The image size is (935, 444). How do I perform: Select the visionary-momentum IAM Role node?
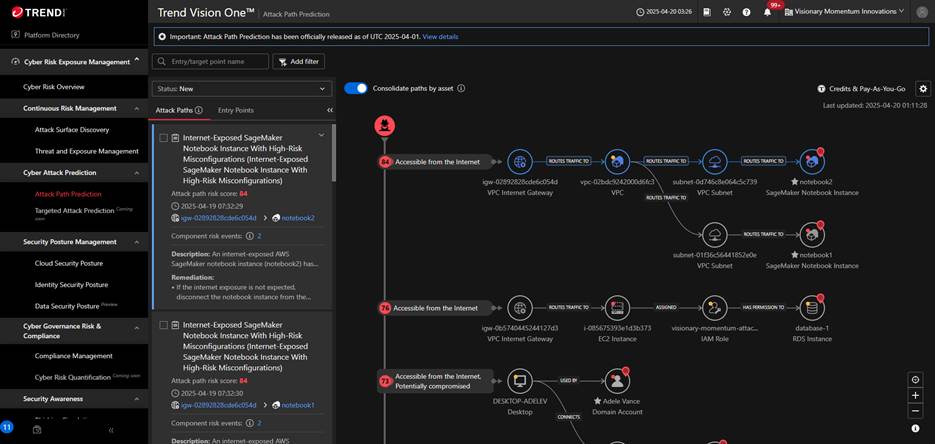click(714, 308)
